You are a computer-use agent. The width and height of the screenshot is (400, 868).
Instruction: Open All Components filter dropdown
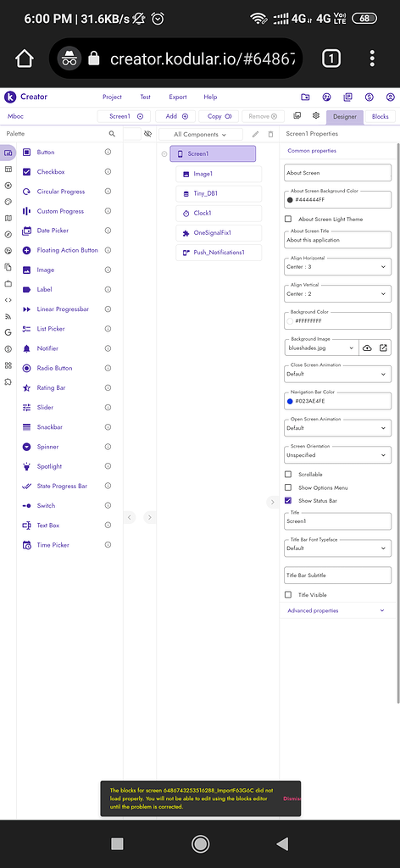[200, 134]
